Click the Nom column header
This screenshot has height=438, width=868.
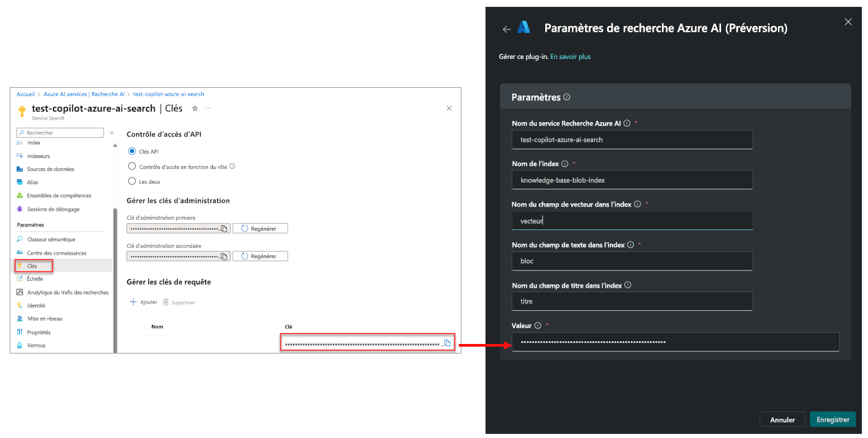157,327
